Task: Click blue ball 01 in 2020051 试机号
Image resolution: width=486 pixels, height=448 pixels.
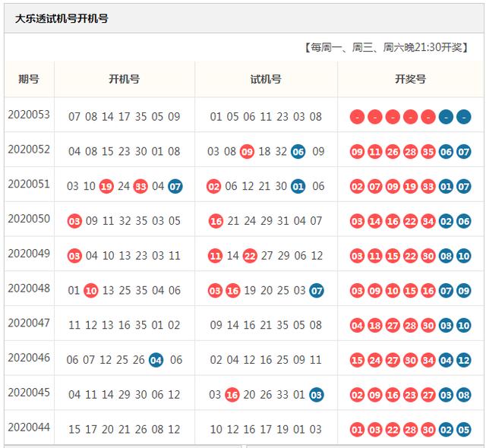Action: (298, 187)
